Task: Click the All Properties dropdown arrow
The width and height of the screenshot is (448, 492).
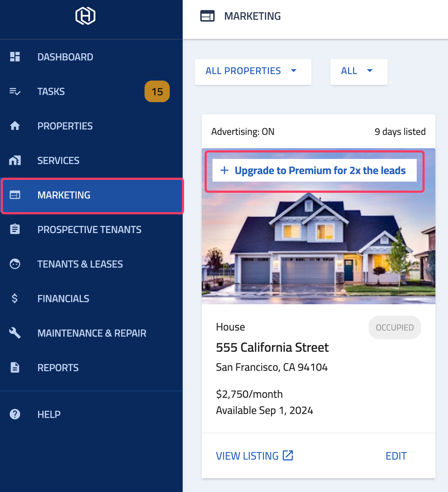Action: point(294,70)
